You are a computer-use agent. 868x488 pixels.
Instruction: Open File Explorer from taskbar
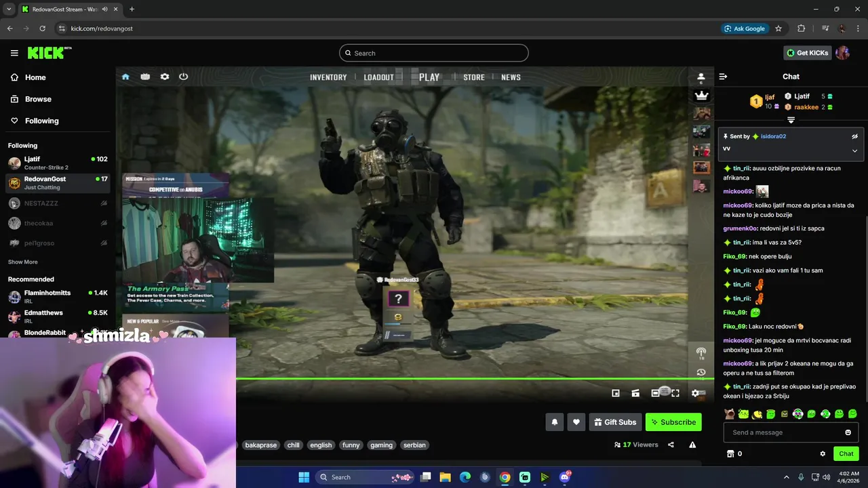(x=446, y=477)
